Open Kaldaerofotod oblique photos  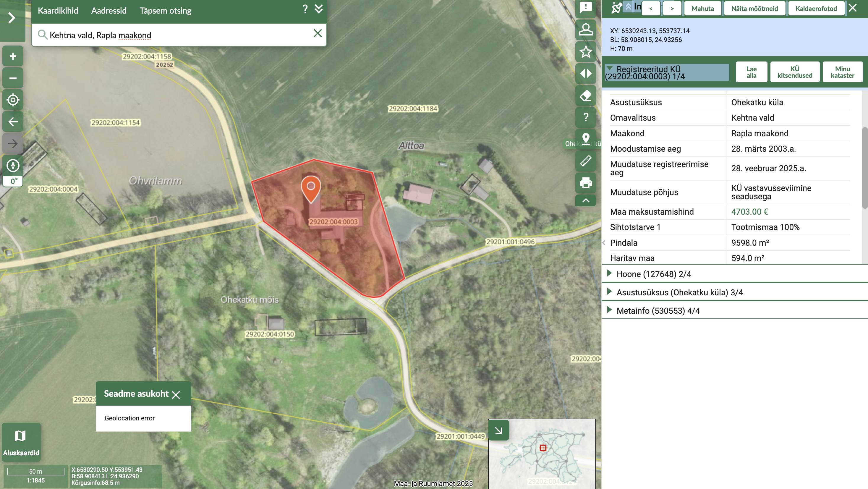pos(816,8)
